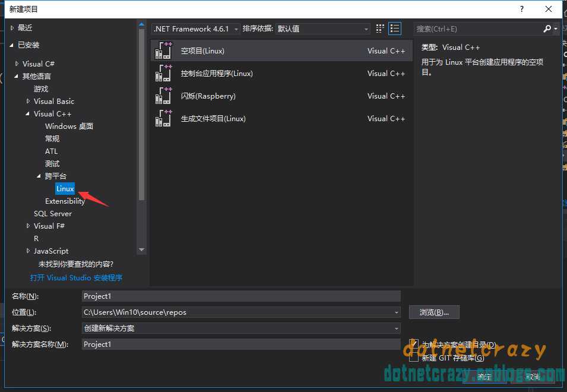Click the tree vertical scrollbar thumb
The width and height of the screenshot is (567, 392).
click(x=142, y=114)
